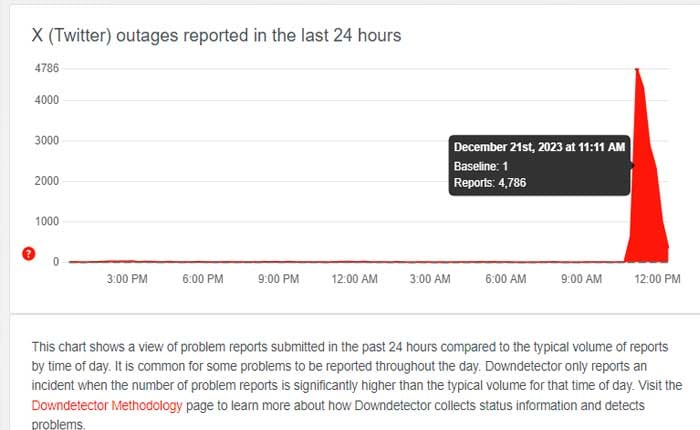Click the 3000 y-axis label
Viewport: 700px width, 430px height.
point(47,141)
